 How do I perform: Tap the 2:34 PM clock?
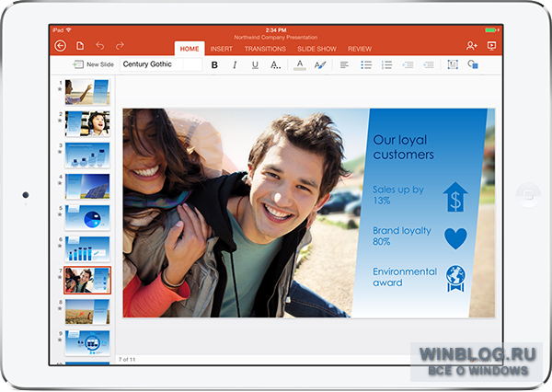[276, 30]
